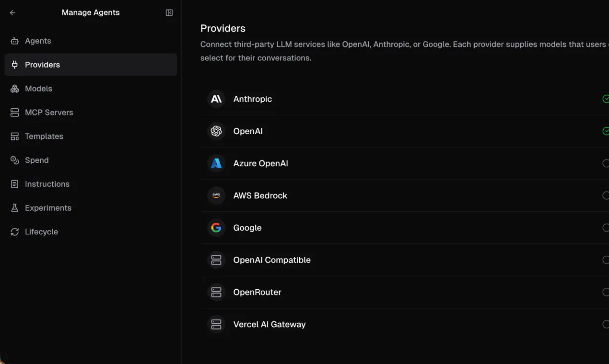The width and height of the screenshot is (609, 364).
Task: Select the Vercel AI Gateway provider
Action: 405,324
